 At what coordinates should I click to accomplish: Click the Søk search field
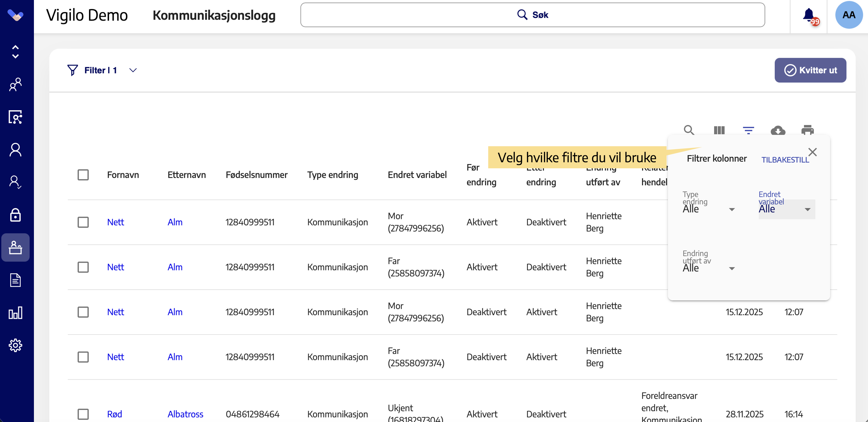(x=532, y=15)
